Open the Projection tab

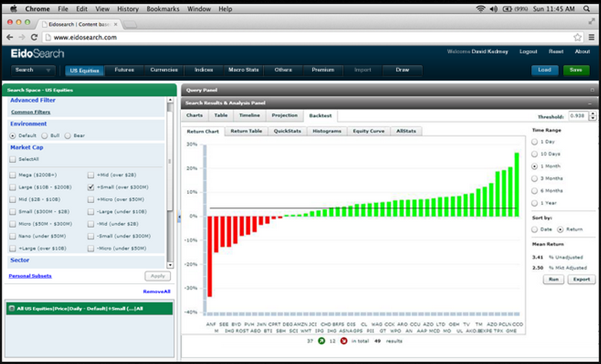point(284,115)
